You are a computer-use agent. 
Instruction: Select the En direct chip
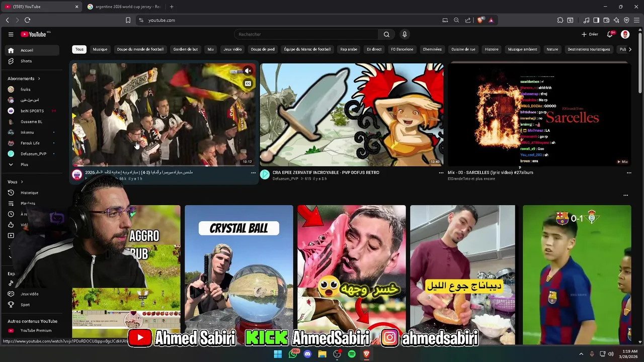click(x=374, y=49)
